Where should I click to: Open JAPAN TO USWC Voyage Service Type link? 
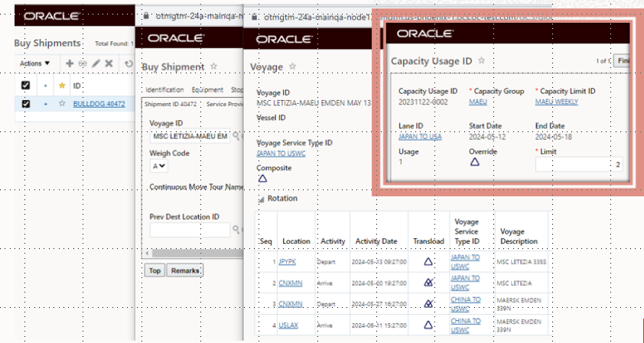point(281,154)
